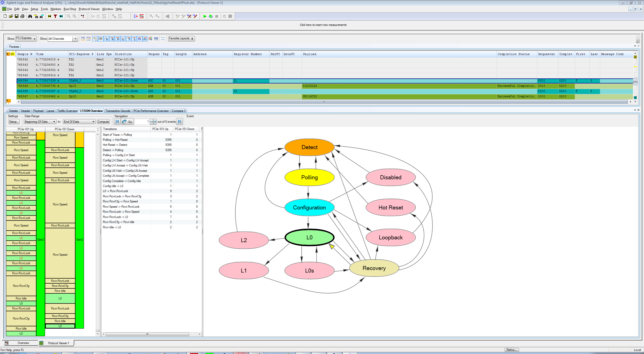Click the Save floppy disk icon
644x354 pixels.
pos(17,16)
